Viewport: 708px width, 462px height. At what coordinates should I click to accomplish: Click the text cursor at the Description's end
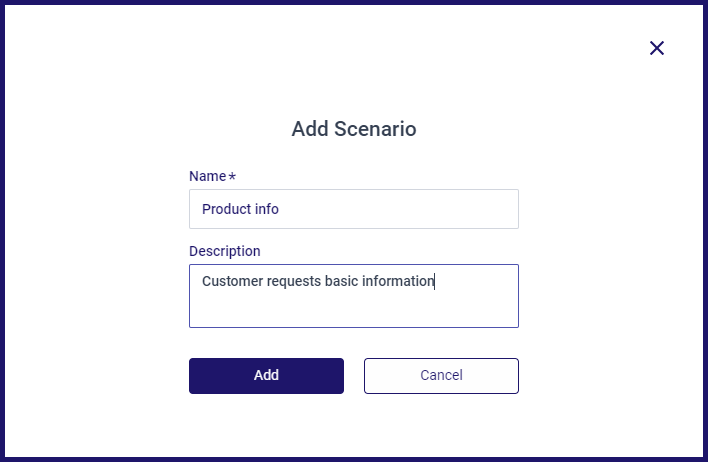coord(434,281)
